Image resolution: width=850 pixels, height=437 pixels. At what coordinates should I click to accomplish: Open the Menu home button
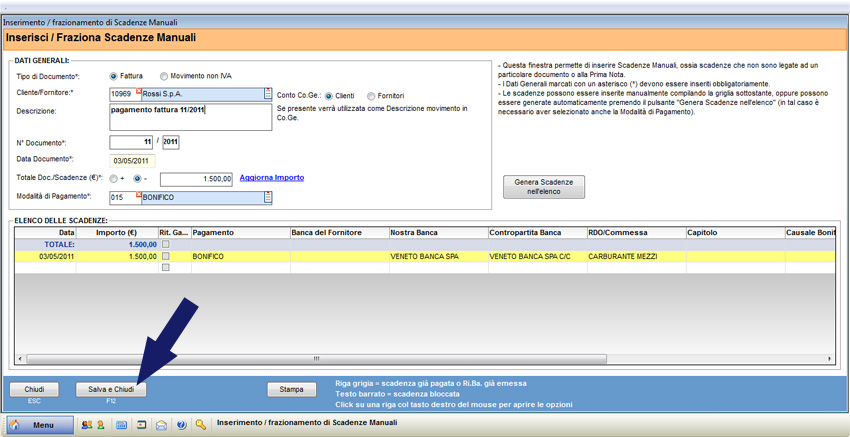click(x=36, y=425)
